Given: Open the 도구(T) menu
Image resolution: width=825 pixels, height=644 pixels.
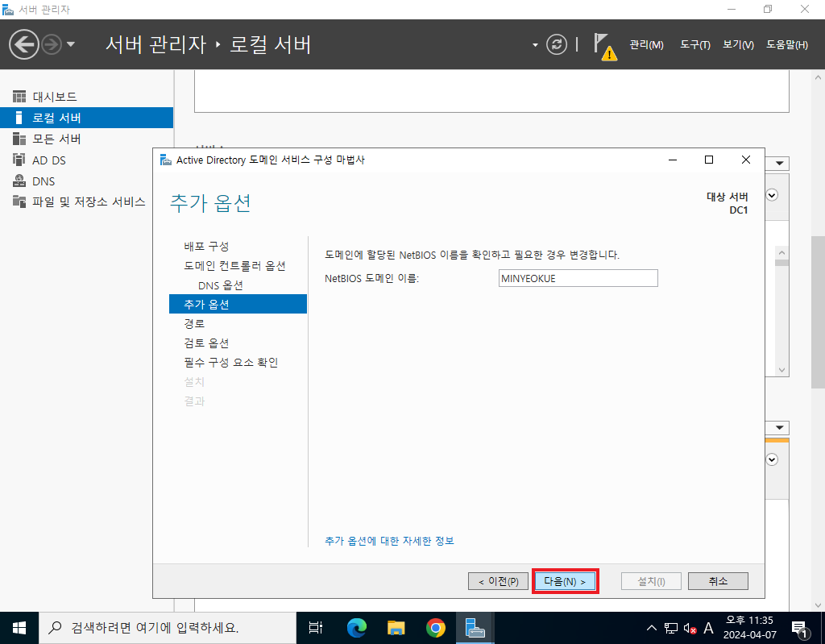Looking at the screenshot, I should (694, 45).
